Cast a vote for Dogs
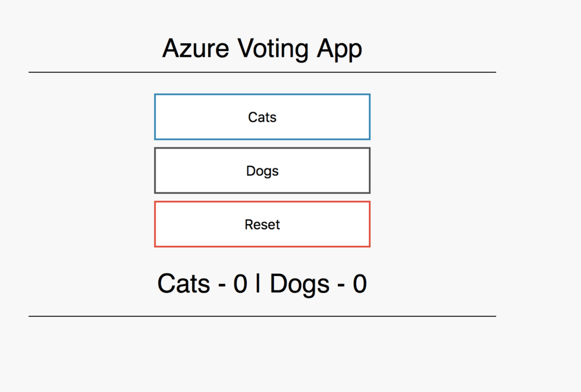 coord(262,171)
